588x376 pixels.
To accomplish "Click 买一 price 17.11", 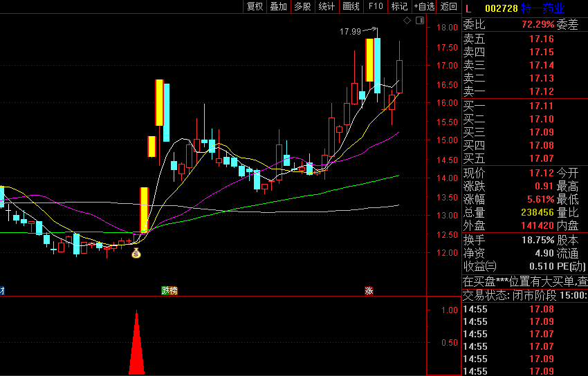I will 542,106.
